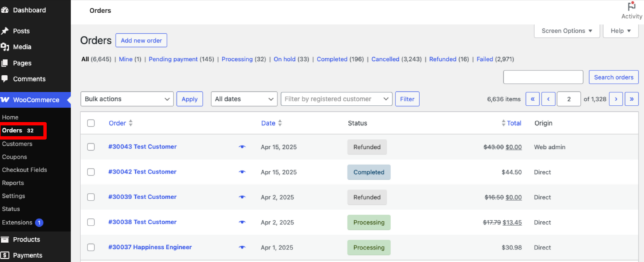Image resolution: width=644 pixels, height=262 pixels.
Task: Filter orders by Cancelled link
Action: pyautogui.click(x=386, y=59)
